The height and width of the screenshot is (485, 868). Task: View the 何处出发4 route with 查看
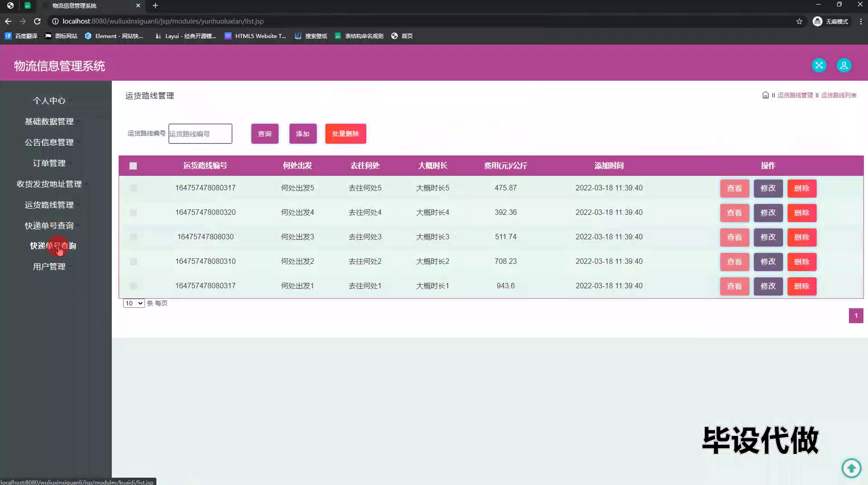click(x=734, y=213)
